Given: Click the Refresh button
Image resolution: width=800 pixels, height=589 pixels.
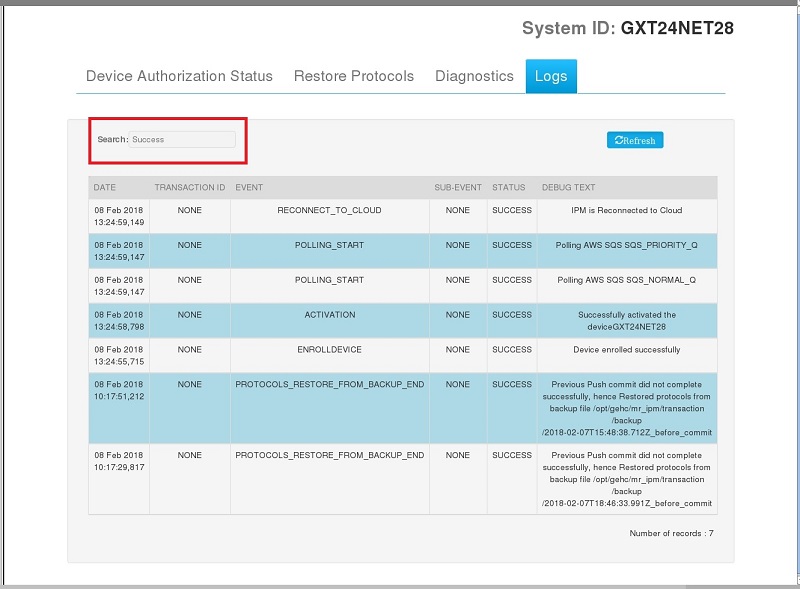Looking at the screenshot, I should [635, 140].
